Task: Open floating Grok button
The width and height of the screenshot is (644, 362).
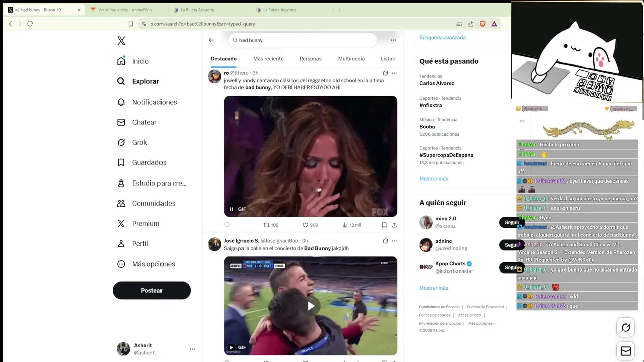Action: [626, 328]
